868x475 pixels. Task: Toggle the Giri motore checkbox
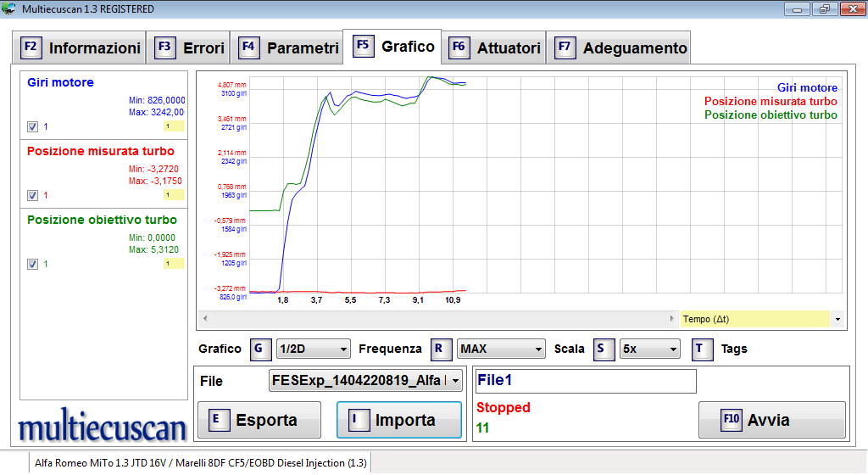tap(32, 126)
